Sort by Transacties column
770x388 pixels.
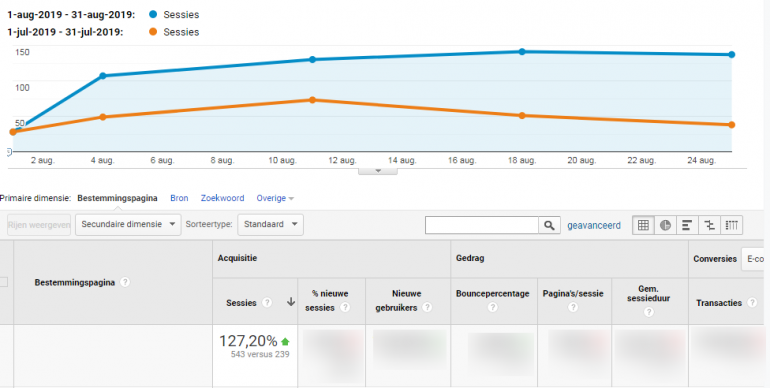(719, 303)
